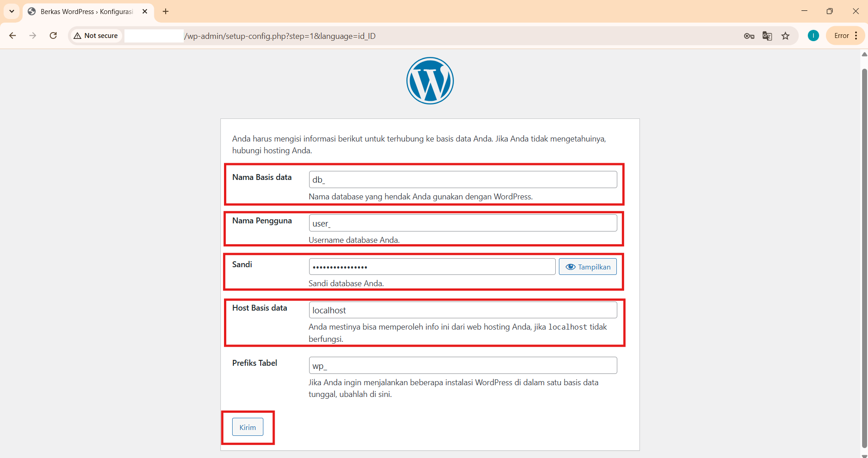Image resolution: width=868 pixels, height=458 pixels.
Task: Click into the Host Basis data localhost field
Action: click(463, 310)
